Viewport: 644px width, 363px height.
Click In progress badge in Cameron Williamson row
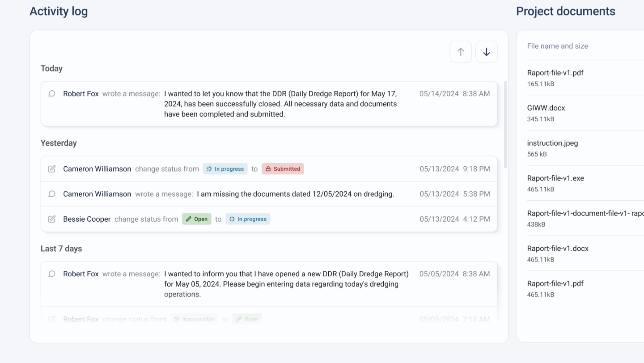tap(225, 169)
